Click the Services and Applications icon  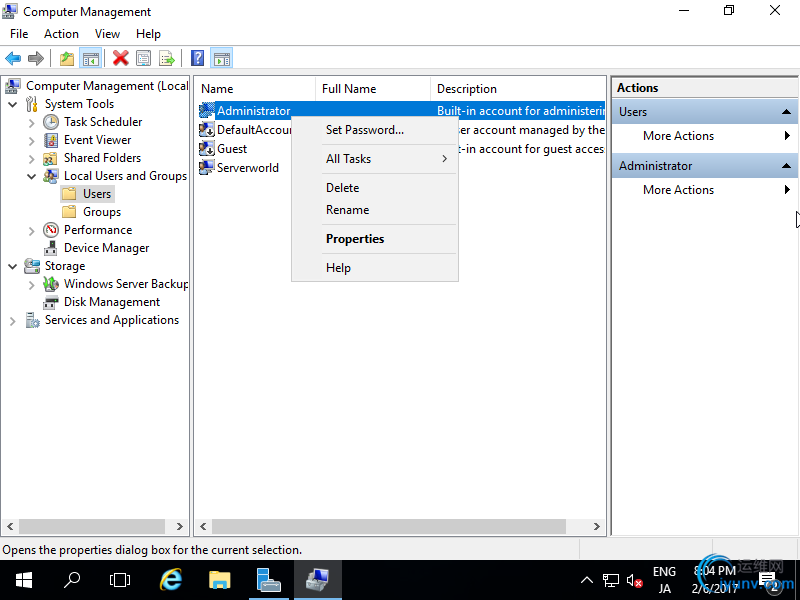(32, 320)
